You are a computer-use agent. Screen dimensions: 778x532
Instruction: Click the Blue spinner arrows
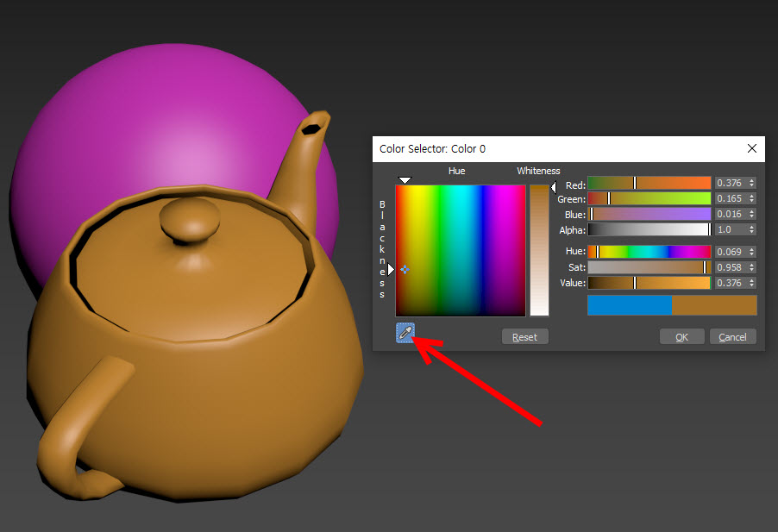point(752,214)
